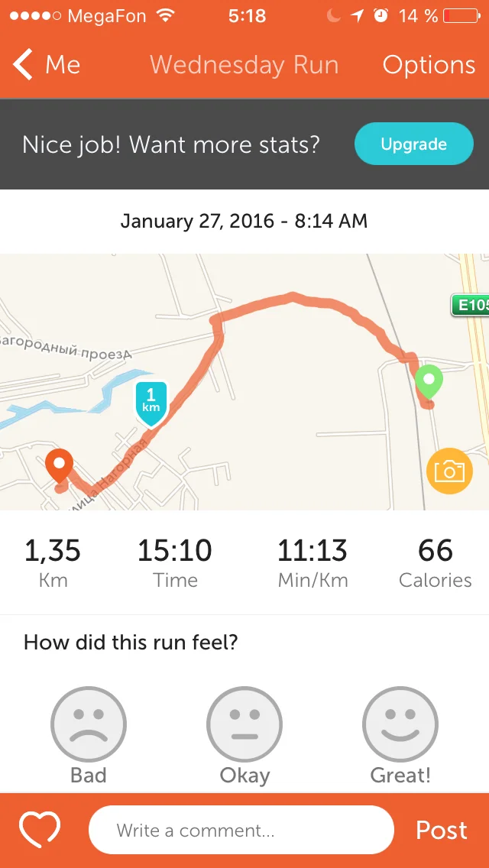Tap the heart like icon
Viewport: 489px width, 868px height.
pos(40,830)
